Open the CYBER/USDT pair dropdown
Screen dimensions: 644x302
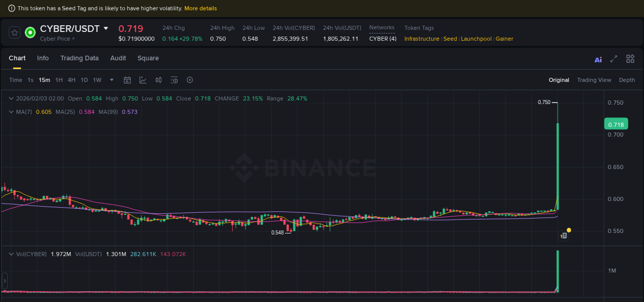coord(106,29)
